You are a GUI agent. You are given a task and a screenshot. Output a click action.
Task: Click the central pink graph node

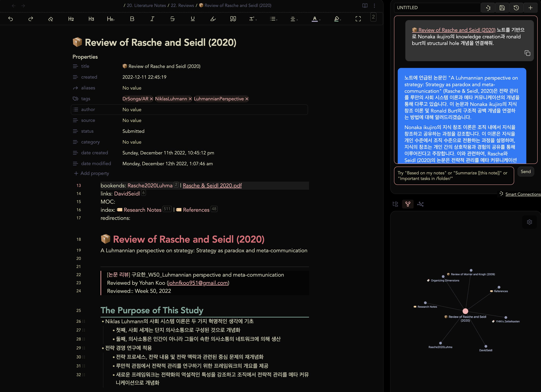coord(465,311)
